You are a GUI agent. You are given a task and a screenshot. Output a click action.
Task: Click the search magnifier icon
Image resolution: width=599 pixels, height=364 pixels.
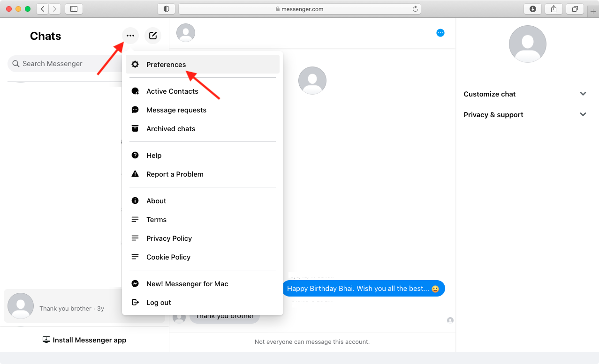[x=16, y=64]
